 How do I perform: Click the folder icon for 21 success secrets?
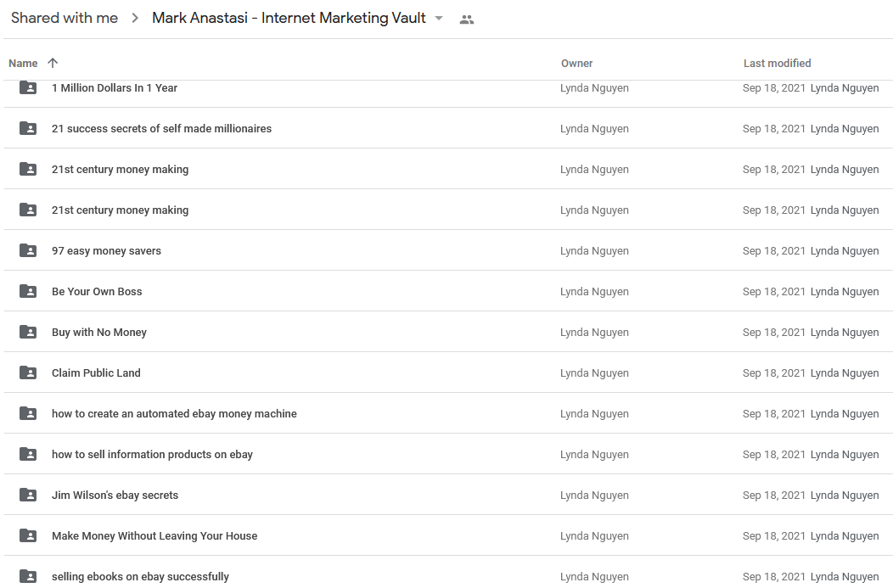click(28, 128)
